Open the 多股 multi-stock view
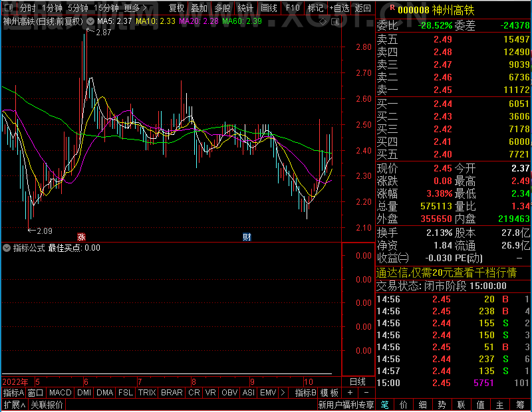The width and height of the screenshot is (532, 412). pos(222,8)
